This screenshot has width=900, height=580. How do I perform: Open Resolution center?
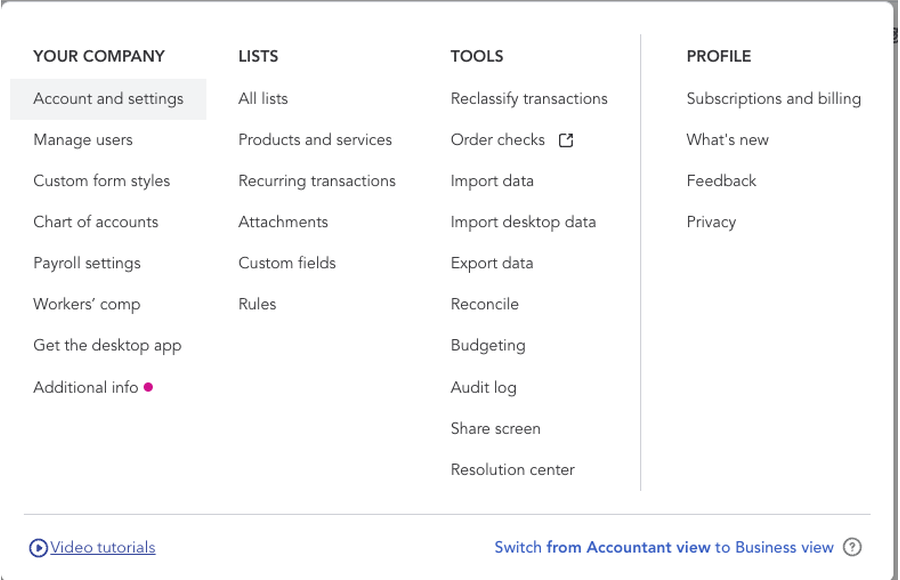(x=513, y=470)
